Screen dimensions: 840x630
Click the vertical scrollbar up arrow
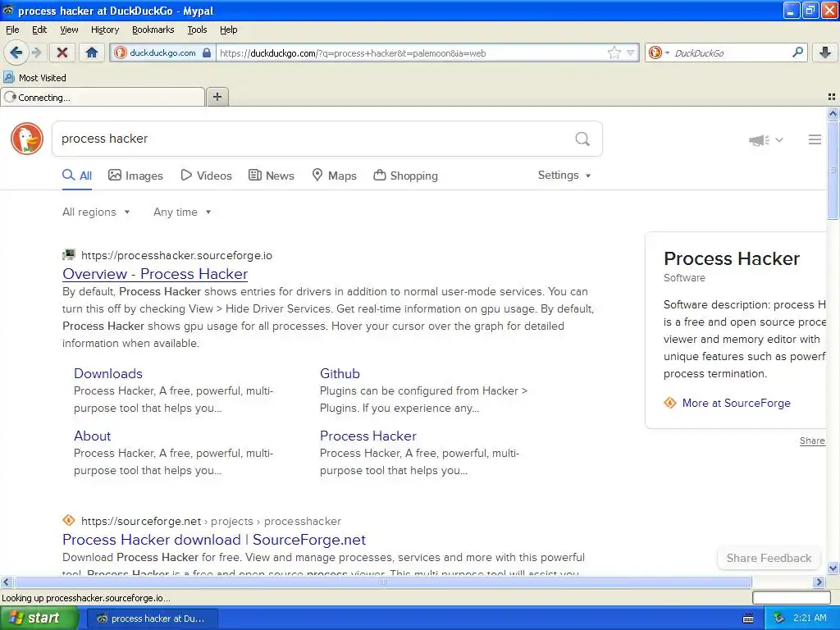tap(833, 113)
